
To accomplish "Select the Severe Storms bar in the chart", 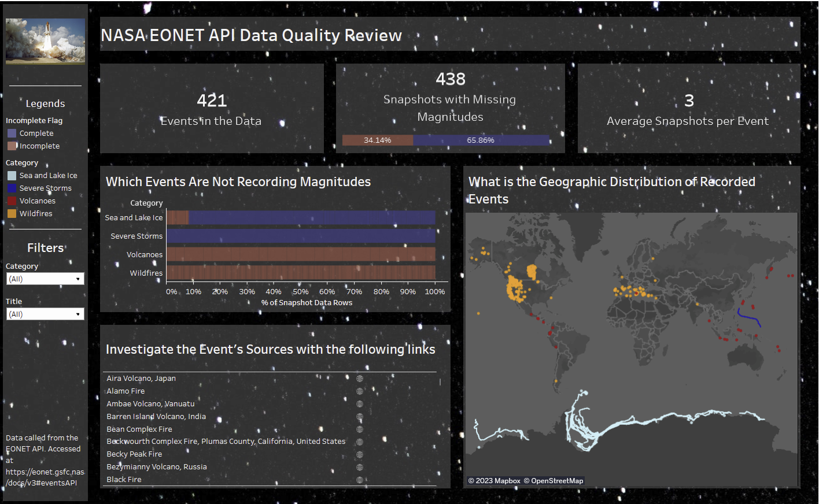I will coord(301,236).
